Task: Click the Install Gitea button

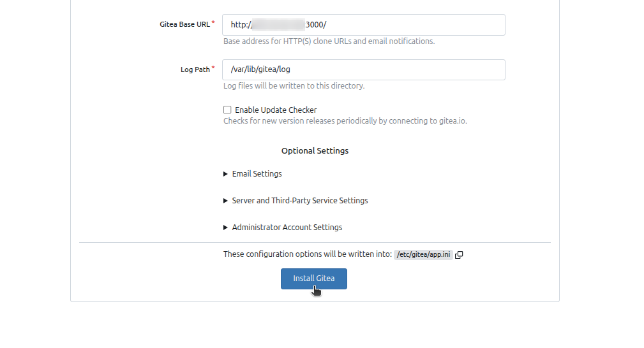Action: tap(314, 279)
